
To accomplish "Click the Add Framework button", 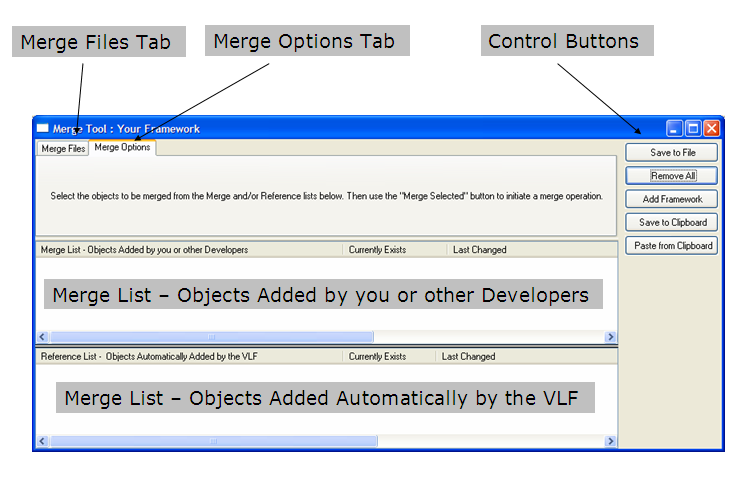I will point(672,199).
